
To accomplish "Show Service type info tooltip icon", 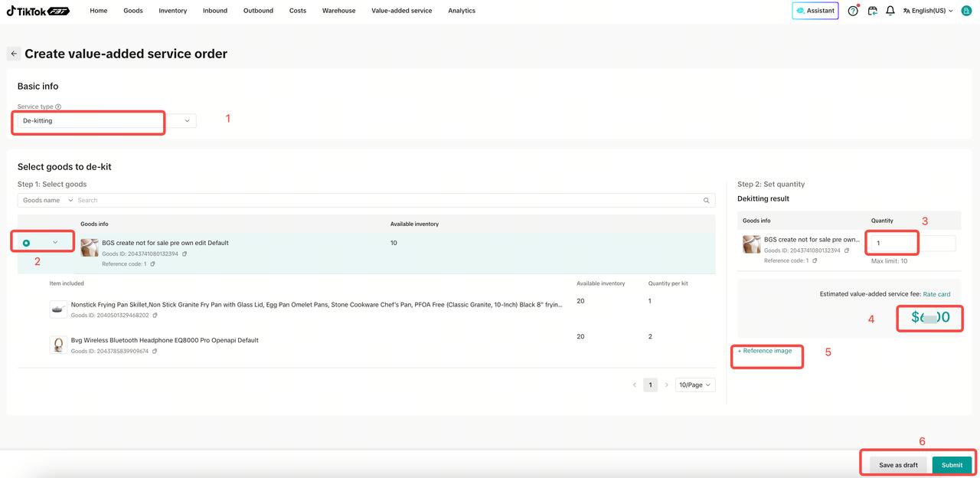I will [x=58, y=107].
